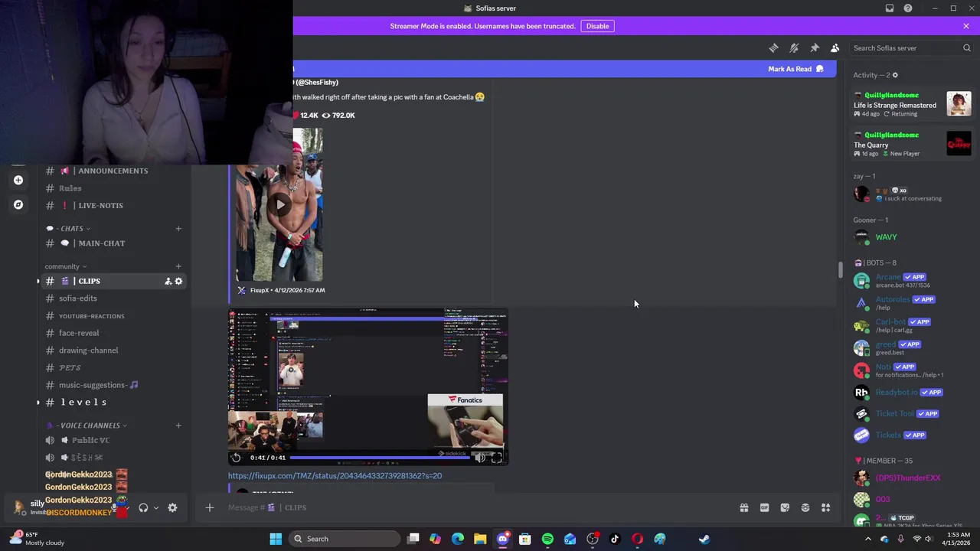The image size is (980, 551).
Task: Click Mark As Read button
Action: (x=795, y=69)
